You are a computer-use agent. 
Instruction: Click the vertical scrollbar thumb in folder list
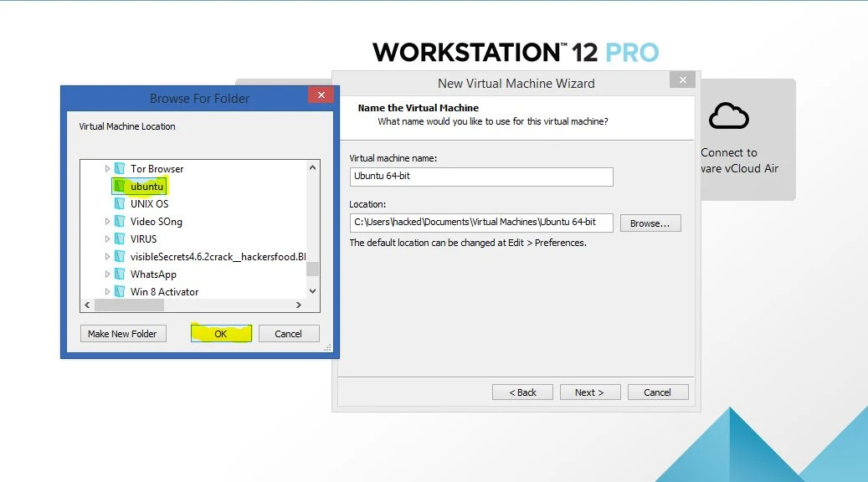313,269
